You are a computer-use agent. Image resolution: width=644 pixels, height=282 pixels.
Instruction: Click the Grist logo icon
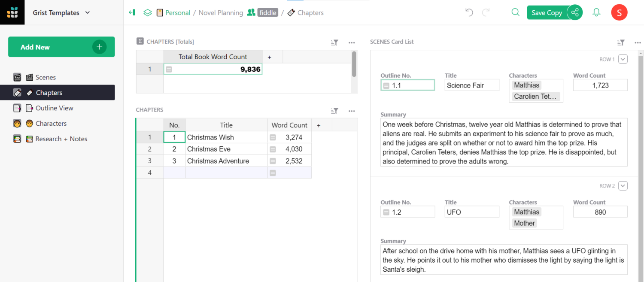pyautogui.click(x=12, y=12)
